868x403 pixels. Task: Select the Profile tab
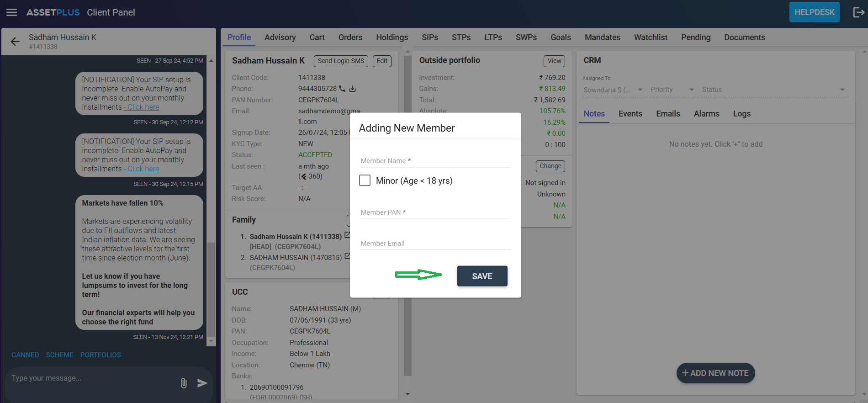coord(239,37)
